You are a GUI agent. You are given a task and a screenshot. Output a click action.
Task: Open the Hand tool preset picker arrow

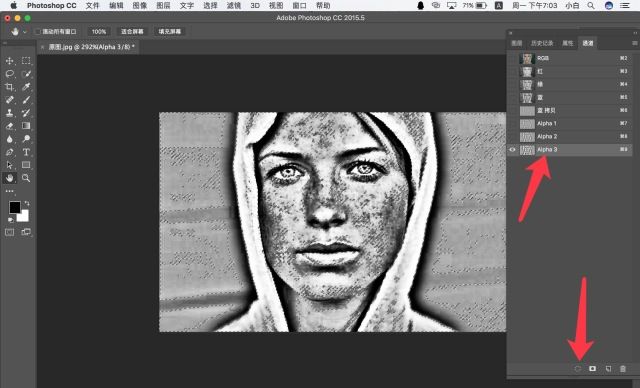click(24, 32)
